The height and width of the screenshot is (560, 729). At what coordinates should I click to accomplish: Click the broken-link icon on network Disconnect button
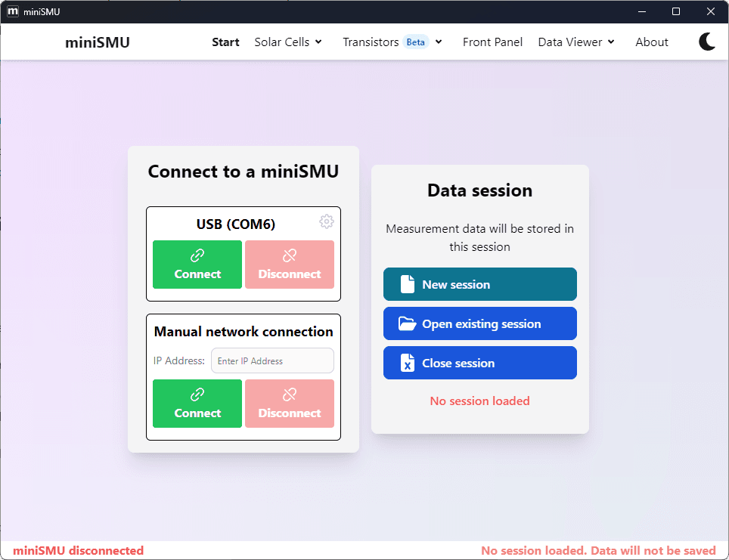[289, 394]
